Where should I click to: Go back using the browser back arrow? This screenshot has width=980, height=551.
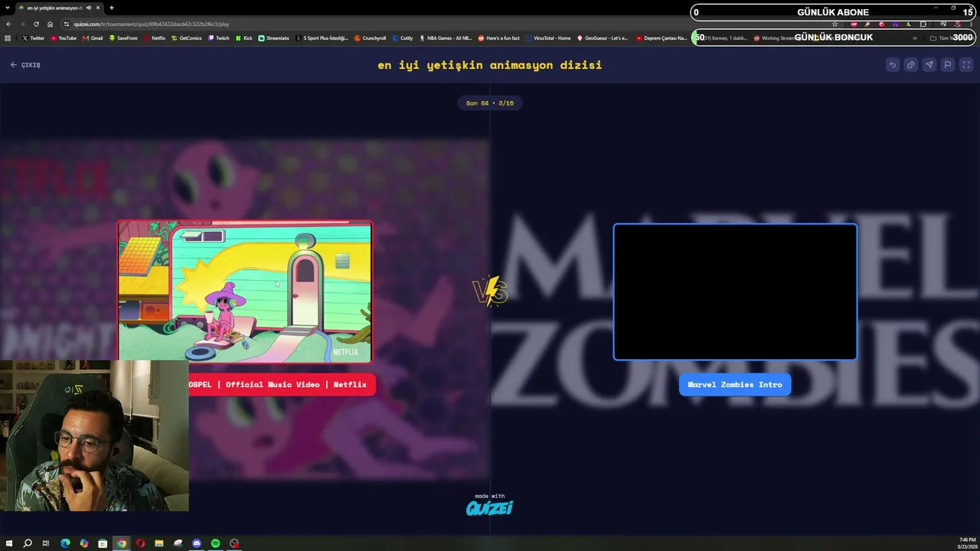[x=8, y=24]
